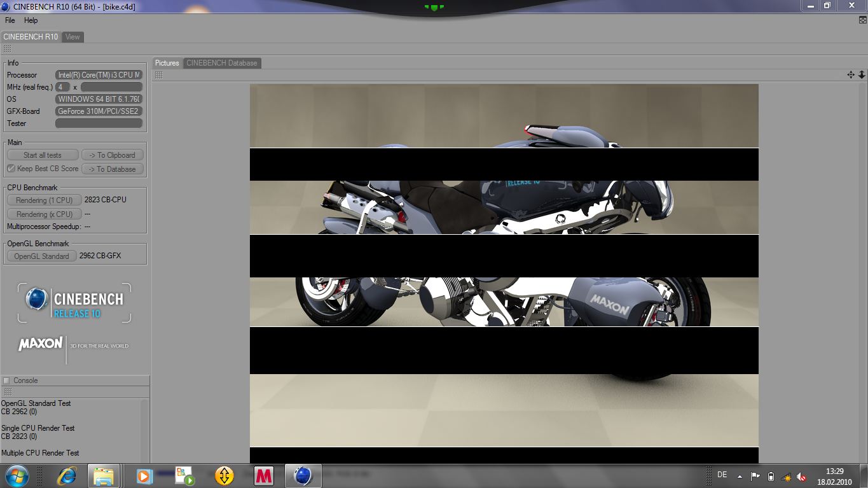Viewport: 868px width, 488px height.
Task: Click the rendered bike picture
Action: [x=504, y=274]
